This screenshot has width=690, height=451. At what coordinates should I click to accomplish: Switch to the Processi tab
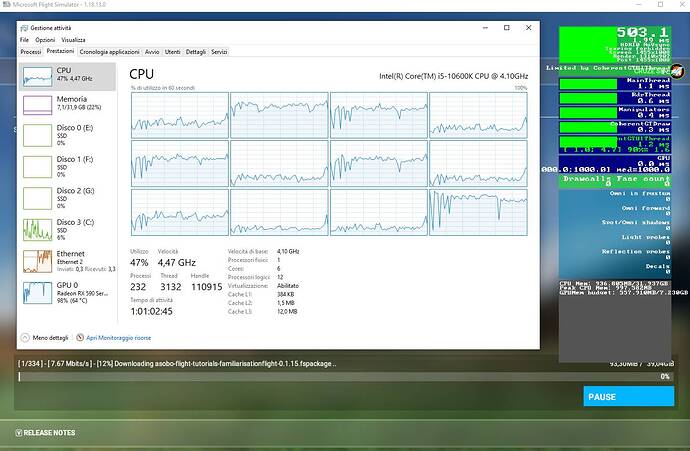[31, 52]
